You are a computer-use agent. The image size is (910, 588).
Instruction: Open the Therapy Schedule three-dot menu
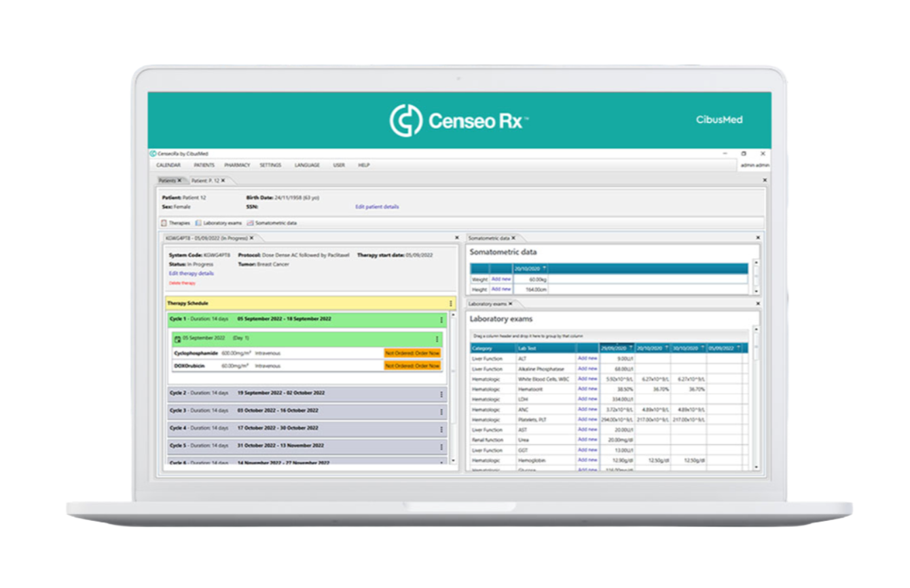coord(450,304)
